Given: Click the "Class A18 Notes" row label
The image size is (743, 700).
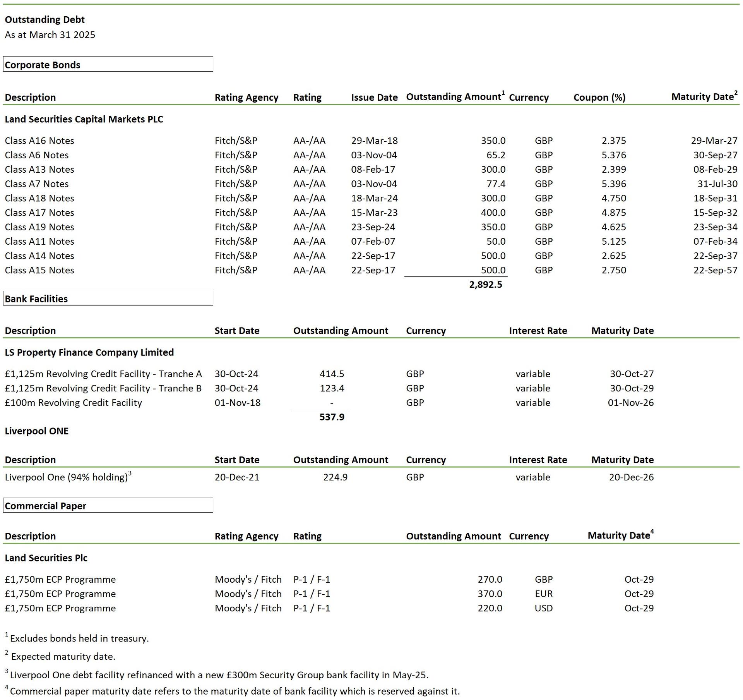Looking at the screenshot, I should pos(39,198).
